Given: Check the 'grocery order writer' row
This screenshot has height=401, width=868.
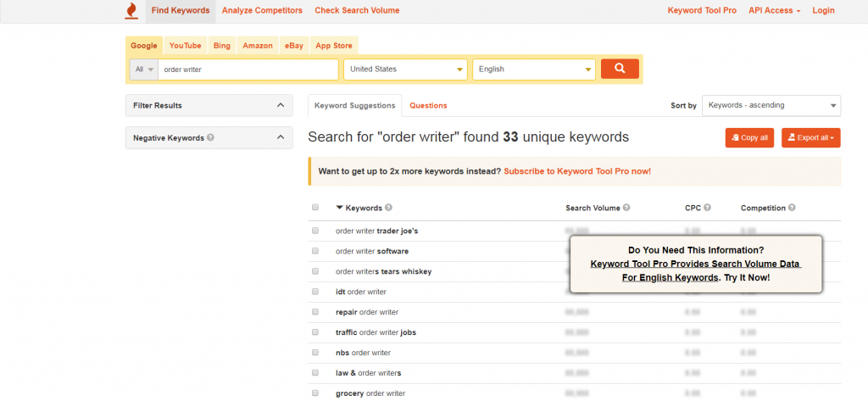Looking at the screenshot, I should pyautogui.click(x=315, y=393).
